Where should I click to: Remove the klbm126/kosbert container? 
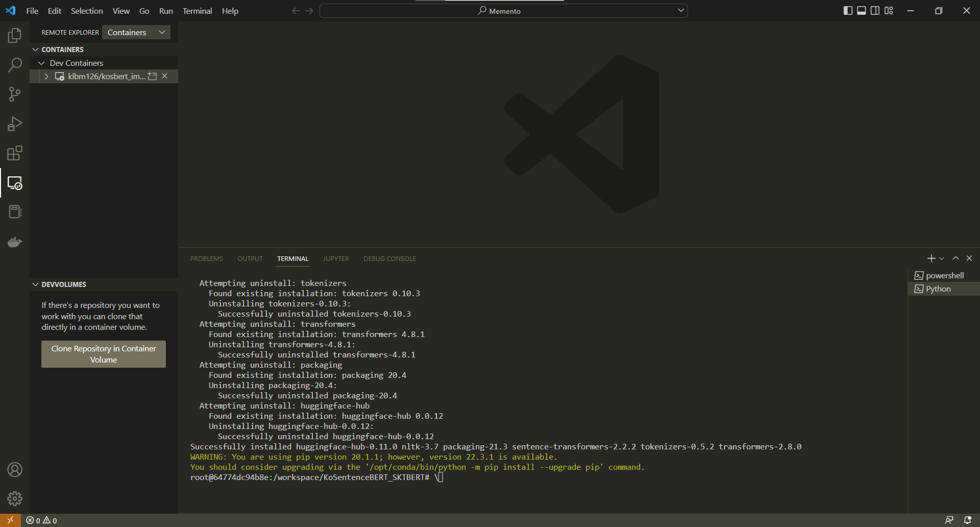pyautogui.click(x=165, y=76)
